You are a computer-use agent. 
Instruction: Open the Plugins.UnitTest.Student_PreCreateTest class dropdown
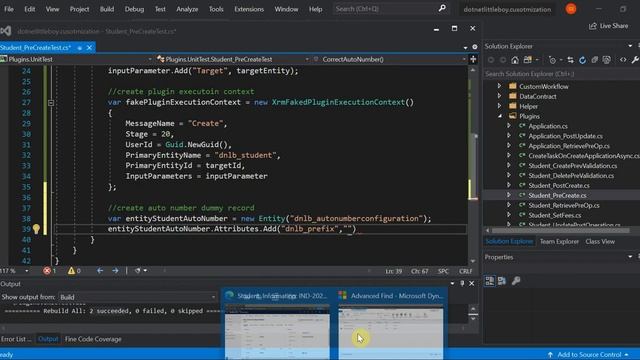[x=233, y=59]
